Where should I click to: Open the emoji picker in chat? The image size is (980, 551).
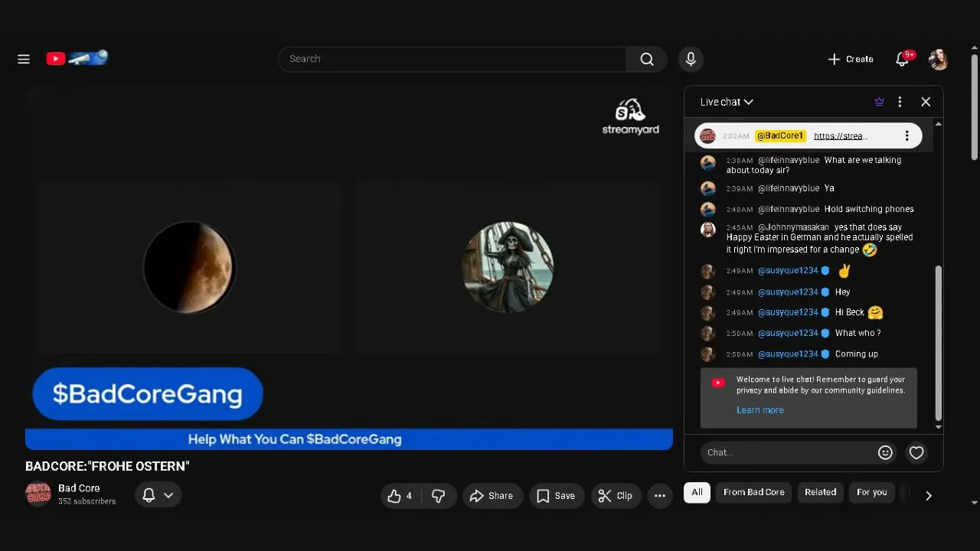click(x=885, y=452)
